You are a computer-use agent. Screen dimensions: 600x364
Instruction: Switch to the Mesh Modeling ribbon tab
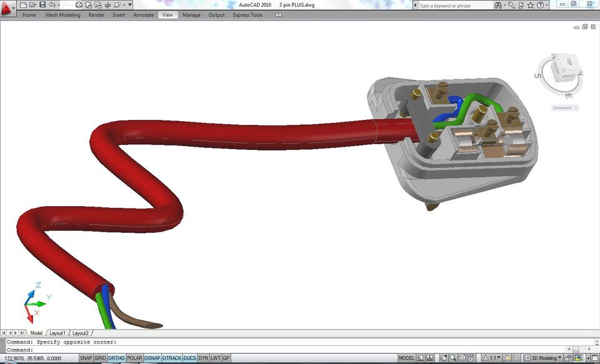[62, 15]
